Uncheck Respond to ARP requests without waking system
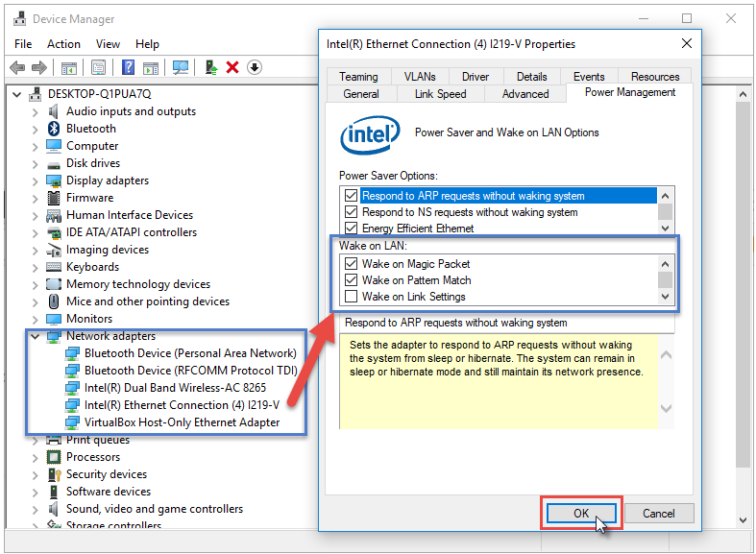The width and height of the screenshot is (756, 554). [x=351, y=196]
